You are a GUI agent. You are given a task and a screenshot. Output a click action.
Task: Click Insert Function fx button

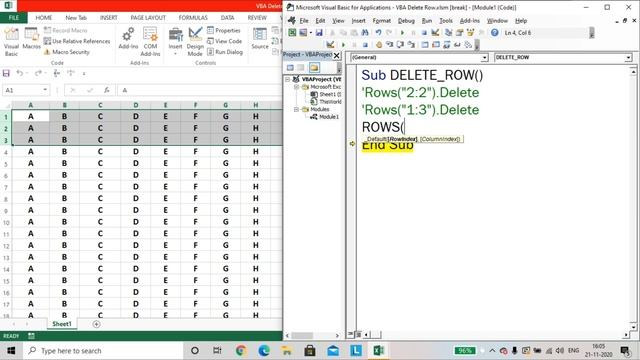point(107,90)
